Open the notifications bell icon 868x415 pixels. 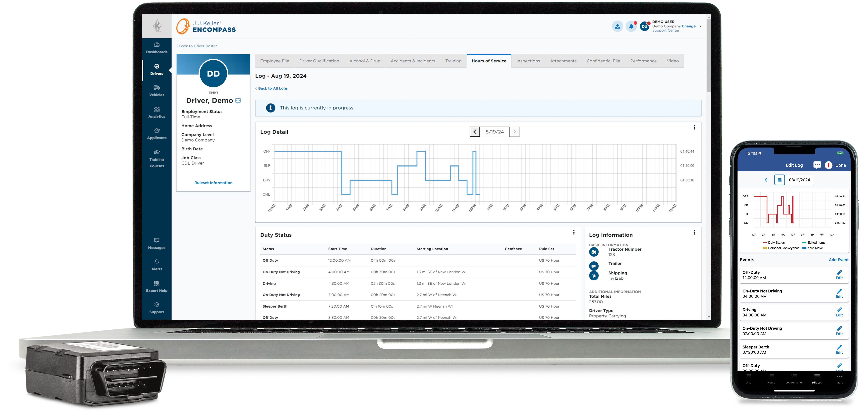tap(631, 26)
